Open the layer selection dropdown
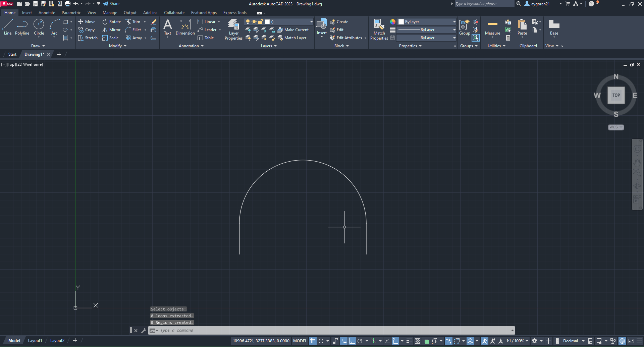This screenshot has width=644, height=347. (x=311, y=21)
